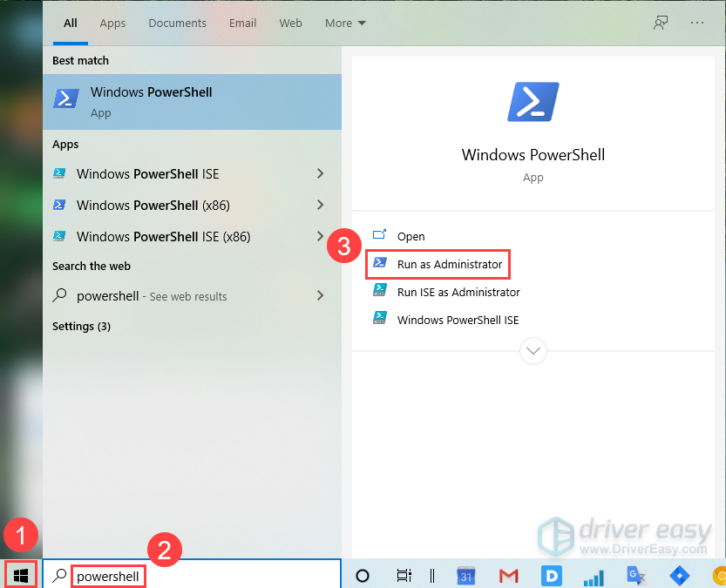Click the blue D app icon in taskbar

pos(551,575)
